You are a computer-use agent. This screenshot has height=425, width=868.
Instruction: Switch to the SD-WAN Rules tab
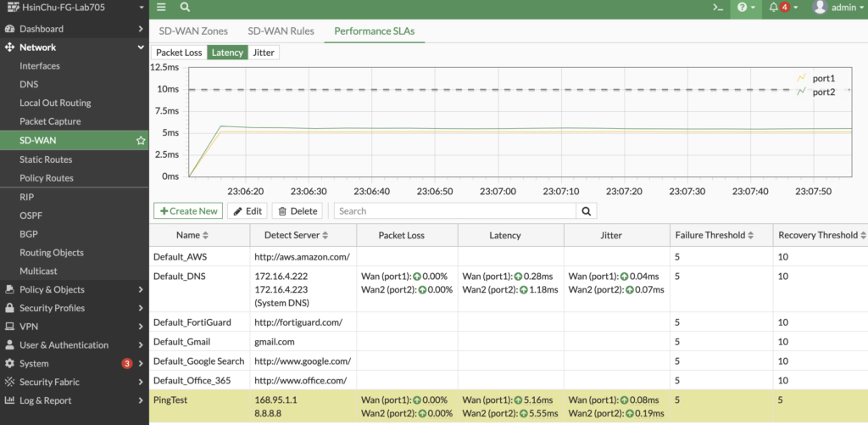coord(281,31)
